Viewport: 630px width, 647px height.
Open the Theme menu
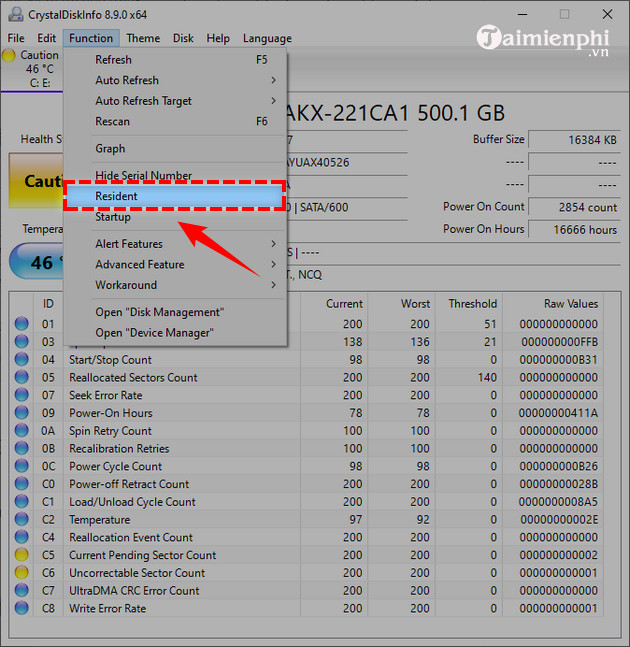coord(143,38)
